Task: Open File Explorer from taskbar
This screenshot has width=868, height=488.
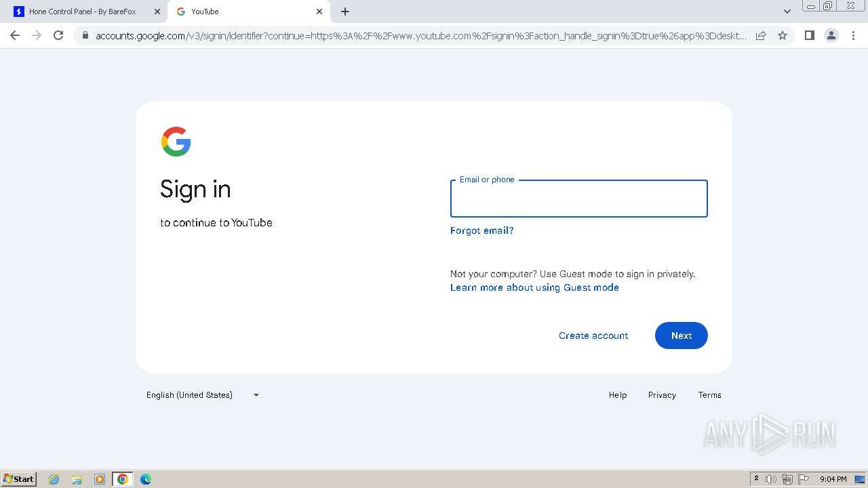Action: 77,479
